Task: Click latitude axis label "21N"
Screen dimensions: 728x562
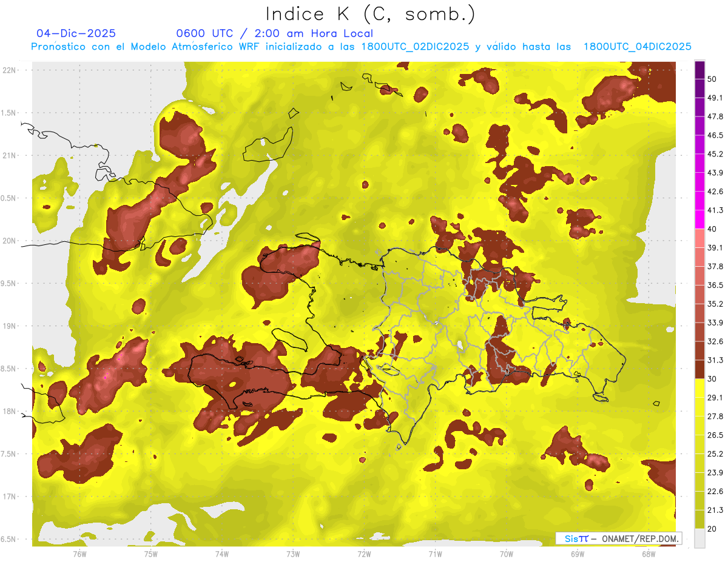Action: (x=9, y=155)
